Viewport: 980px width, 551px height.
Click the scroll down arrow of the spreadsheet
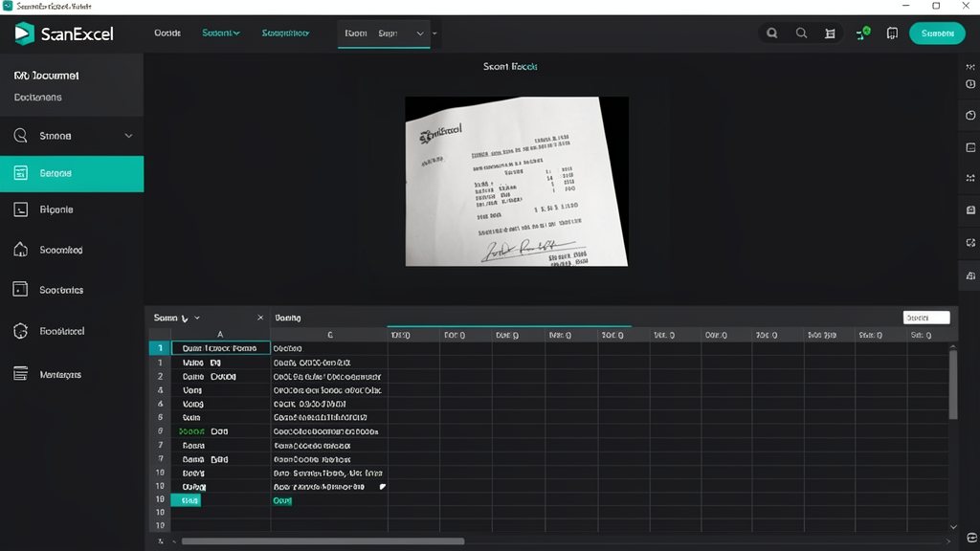click(953, 527)
